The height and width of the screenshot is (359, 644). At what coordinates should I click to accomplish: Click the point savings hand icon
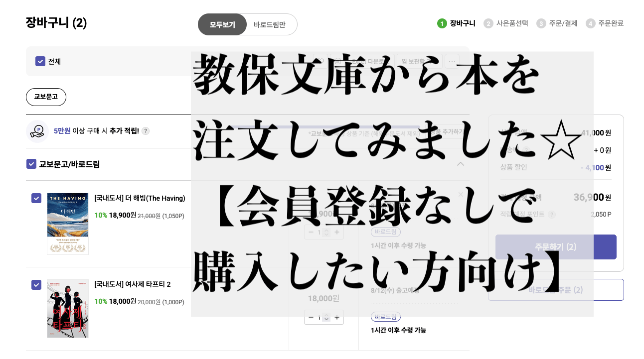point(37,131)
